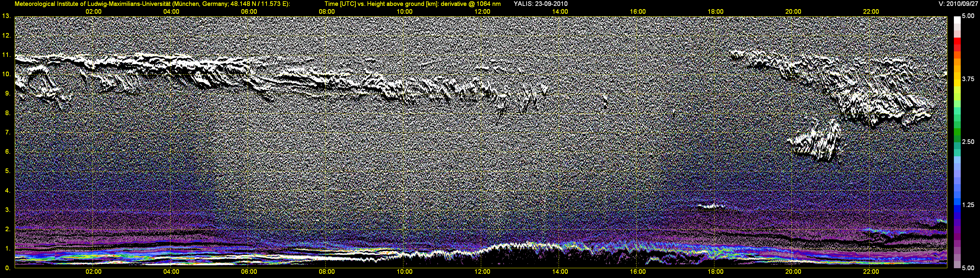The width and height of the screenshot is (980, 278).
Task: Click the 04:00 label on the top time axis
Action: coord(171,11)
